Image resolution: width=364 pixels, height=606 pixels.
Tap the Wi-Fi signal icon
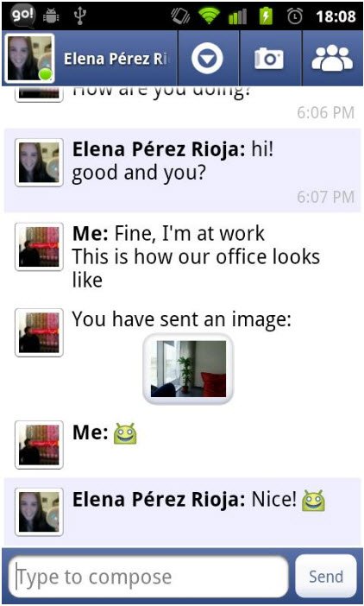click(210, 16)
